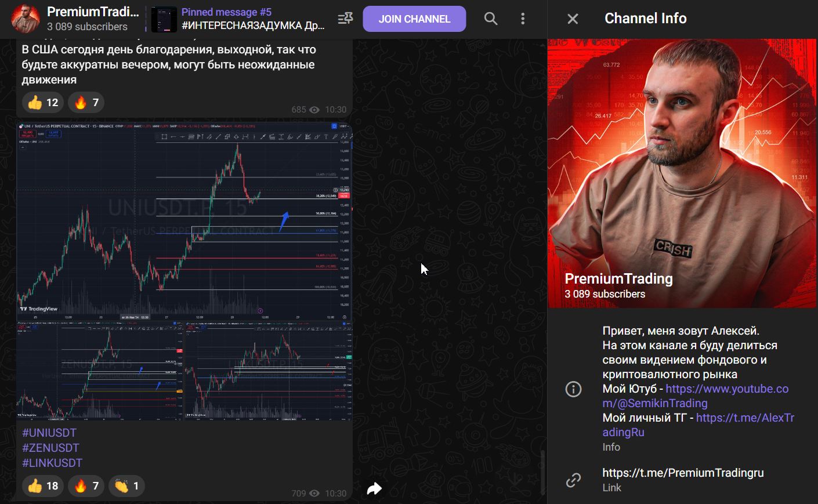Click the Channel Info panel title

(x=646, y=19)
